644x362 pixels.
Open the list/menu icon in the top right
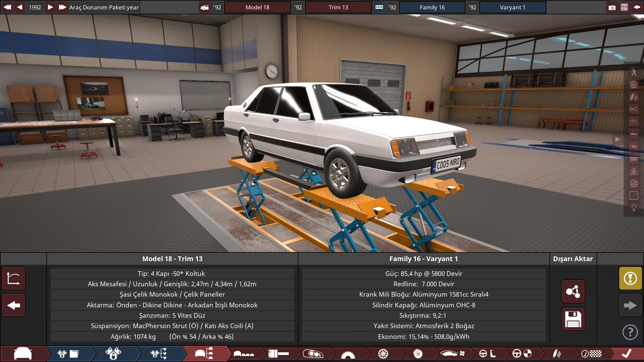[x=624, y=7]
